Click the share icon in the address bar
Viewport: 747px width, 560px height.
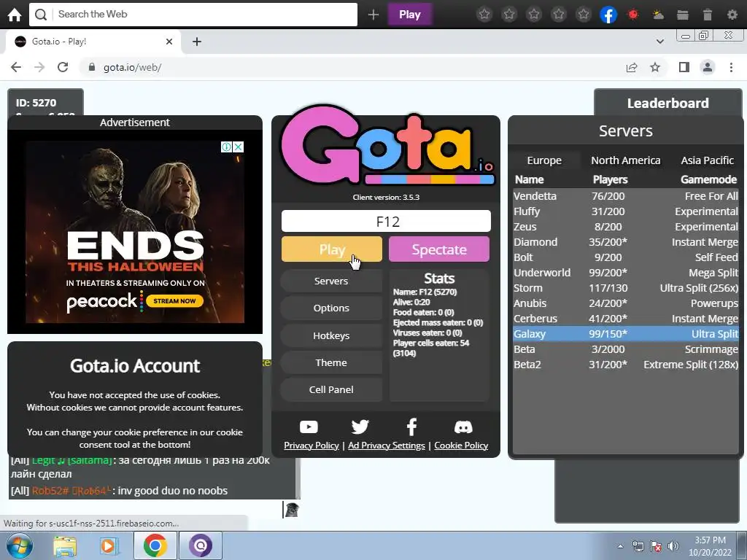click(x=632, y=67)
